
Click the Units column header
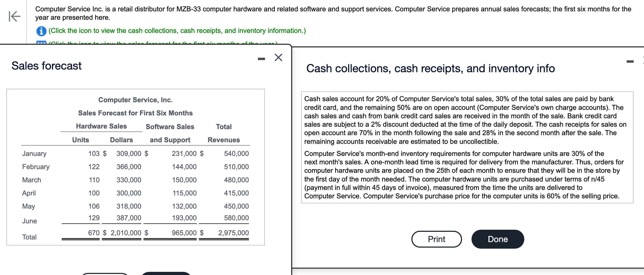click(81, 140)
